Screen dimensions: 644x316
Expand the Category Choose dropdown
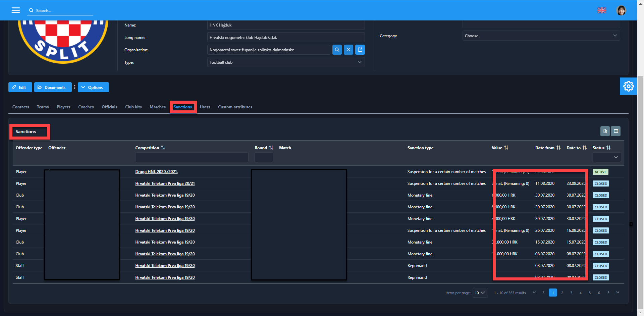pyautogui.click(x=541, y=36)
